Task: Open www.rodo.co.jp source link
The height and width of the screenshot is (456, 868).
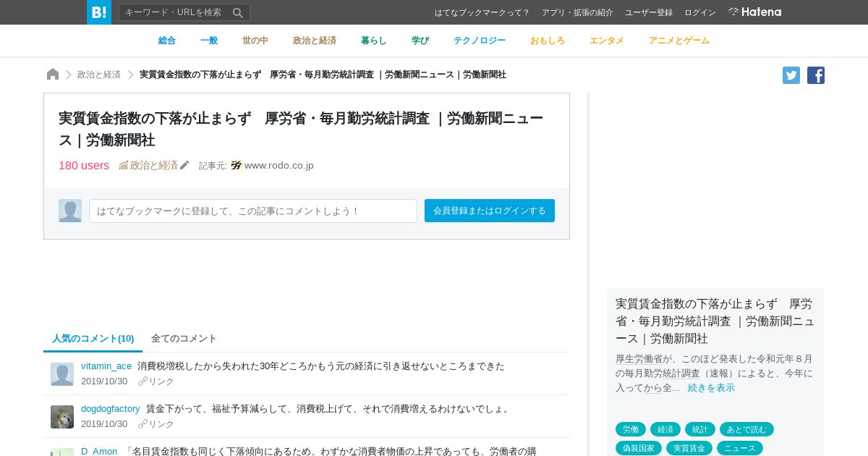Action: (279, 165)
